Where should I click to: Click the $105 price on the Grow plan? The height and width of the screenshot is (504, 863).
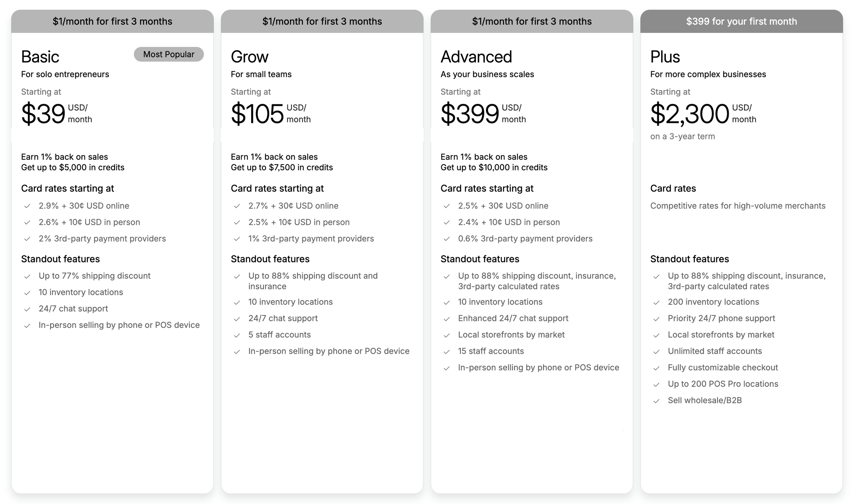click(x=257, y=113)
